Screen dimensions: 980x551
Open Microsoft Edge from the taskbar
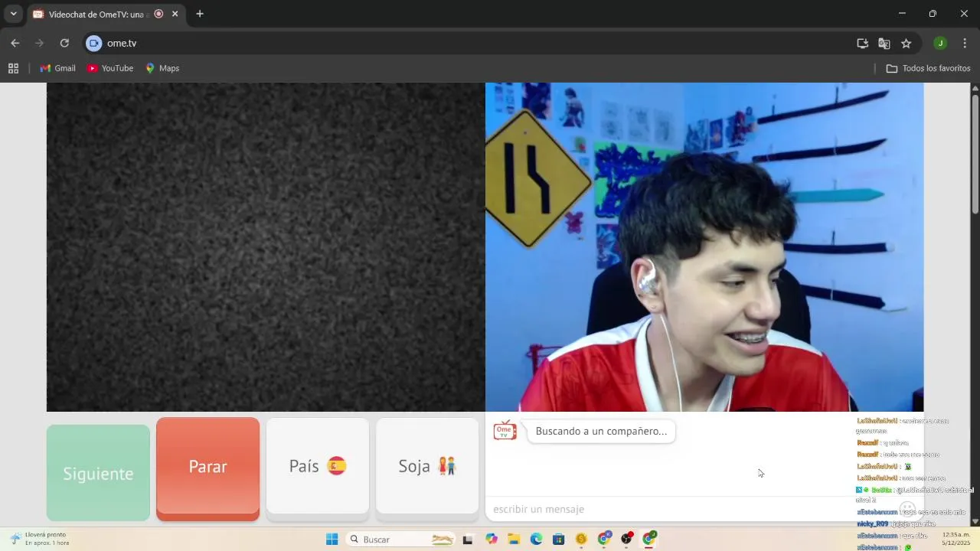[537, 540]
